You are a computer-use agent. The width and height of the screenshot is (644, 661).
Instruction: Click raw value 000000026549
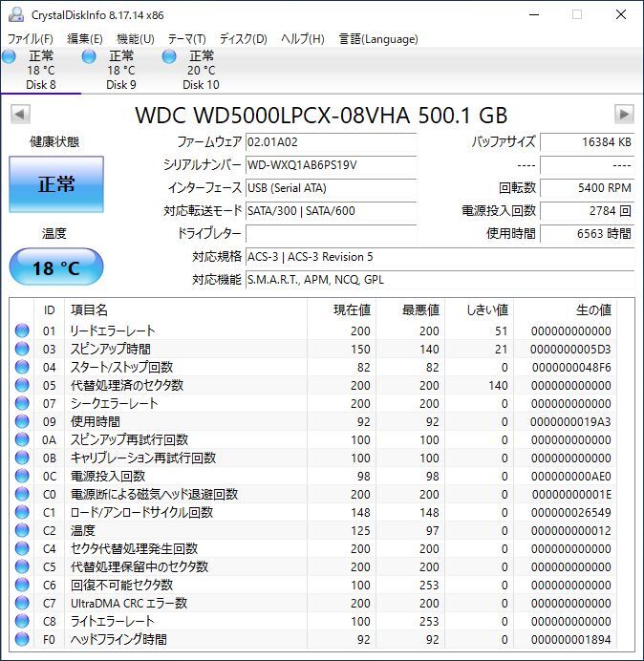(x=571, y=512)
